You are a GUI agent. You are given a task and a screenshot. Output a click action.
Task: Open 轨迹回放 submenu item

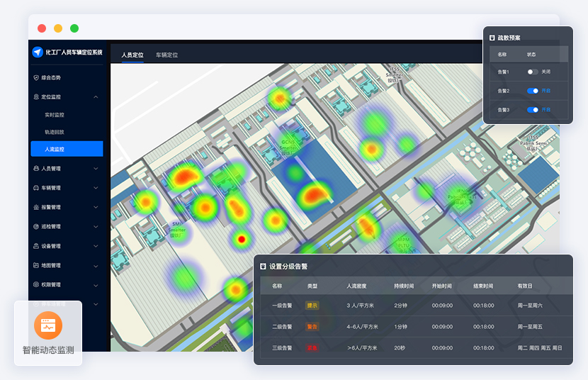click(x=55, y=132)
